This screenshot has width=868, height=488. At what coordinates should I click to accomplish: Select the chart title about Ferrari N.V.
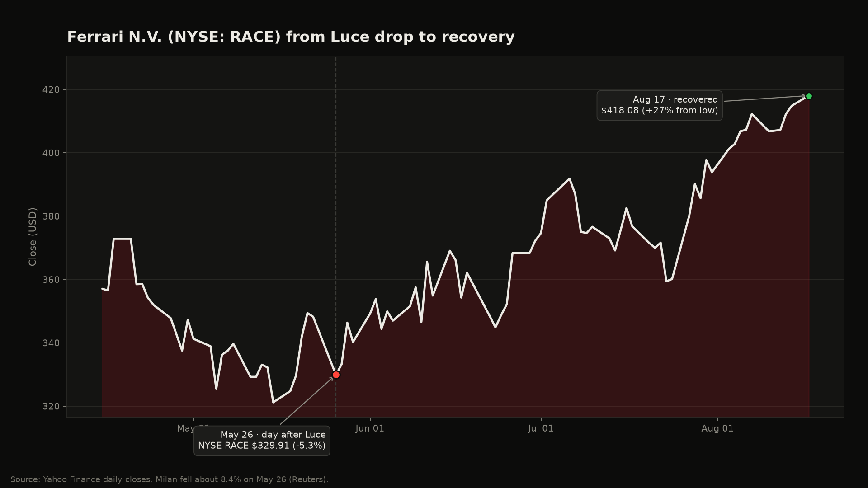pyautogui.click(x=291, y=37)
